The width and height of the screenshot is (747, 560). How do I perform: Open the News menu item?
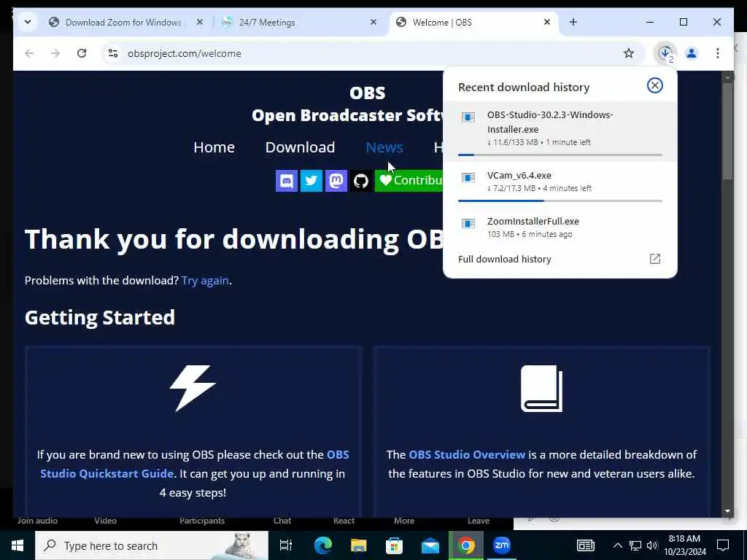384,147
